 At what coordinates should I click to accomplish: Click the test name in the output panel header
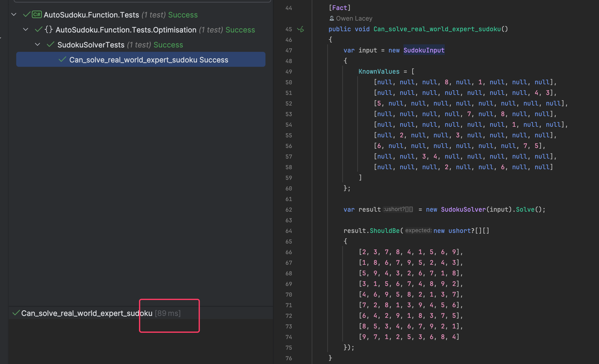[x=87, y=313]
